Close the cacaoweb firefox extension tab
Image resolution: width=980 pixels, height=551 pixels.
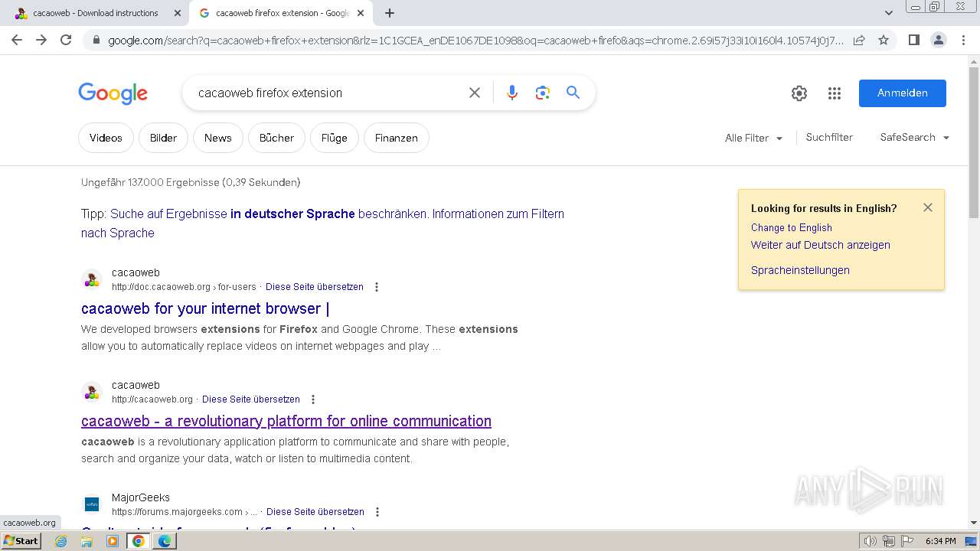click(361, 13)
